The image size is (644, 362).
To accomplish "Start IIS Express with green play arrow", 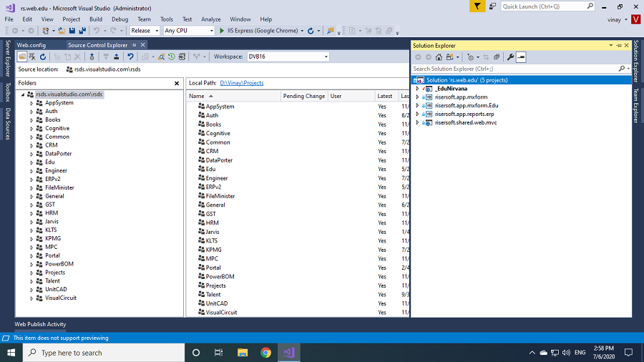I will tap(222, 31).
